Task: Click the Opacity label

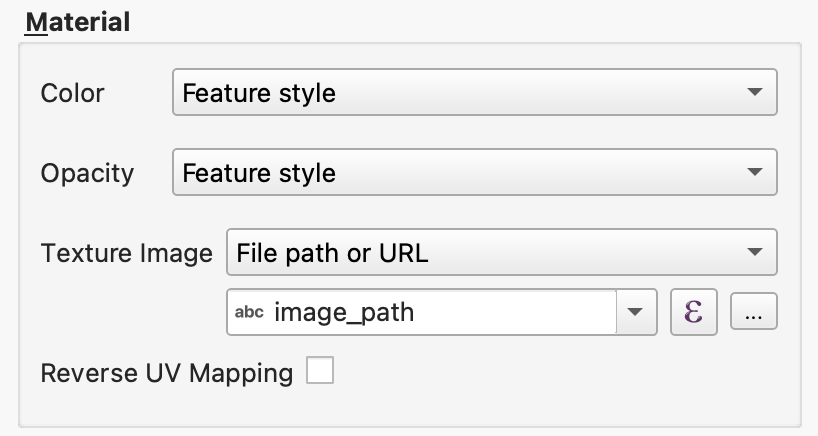Action: point(87,173)
